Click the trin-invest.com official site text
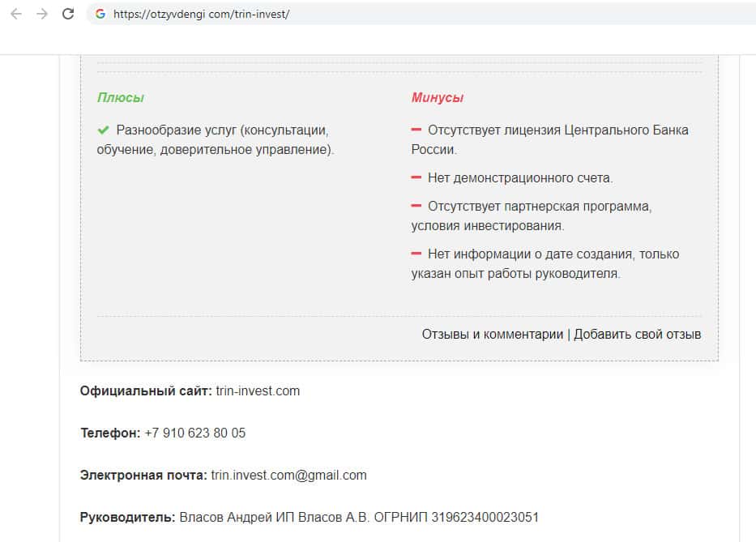The image size is (756, 542). click(258, 390)
